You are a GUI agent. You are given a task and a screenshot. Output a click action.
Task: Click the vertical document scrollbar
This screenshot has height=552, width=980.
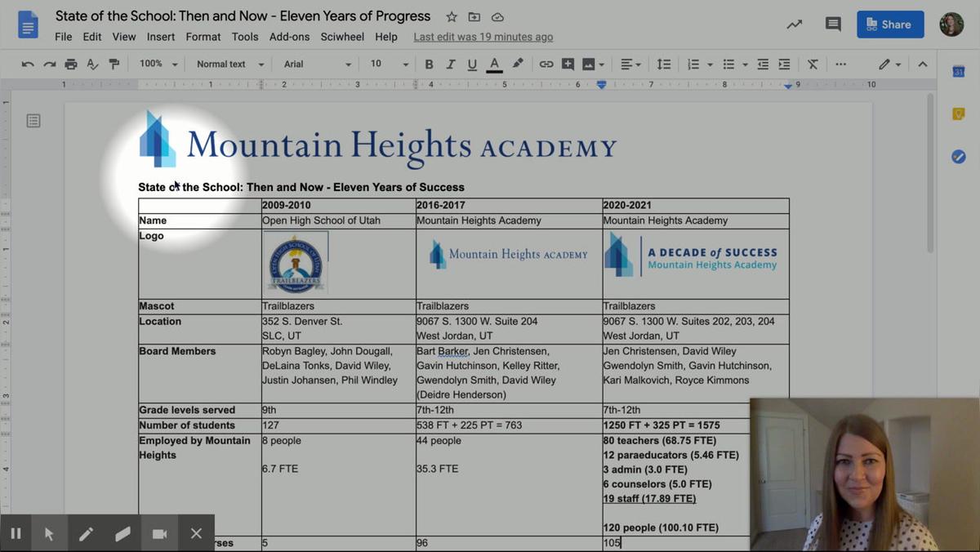tap(930, 173)
